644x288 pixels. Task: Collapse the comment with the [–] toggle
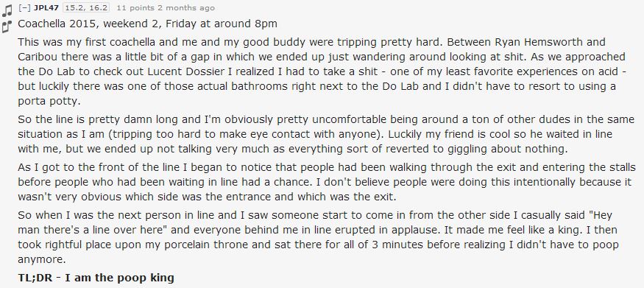point(24,8)
